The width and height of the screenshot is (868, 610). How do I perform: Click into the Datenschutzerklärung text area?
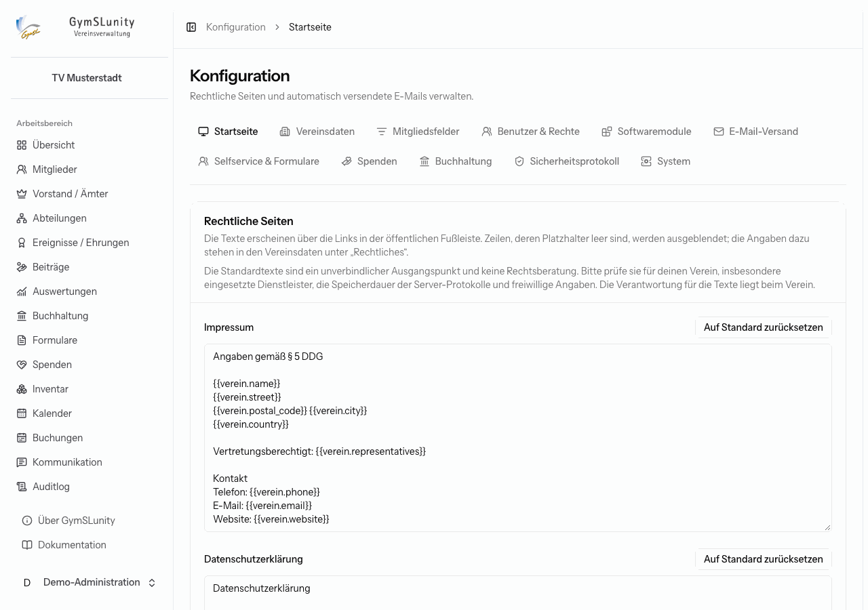[x=518, y=593]
